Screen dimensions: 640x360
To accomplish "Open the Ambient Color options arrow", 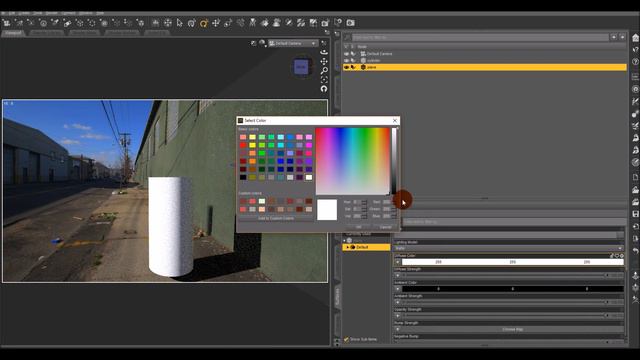I will coord(398,289).
